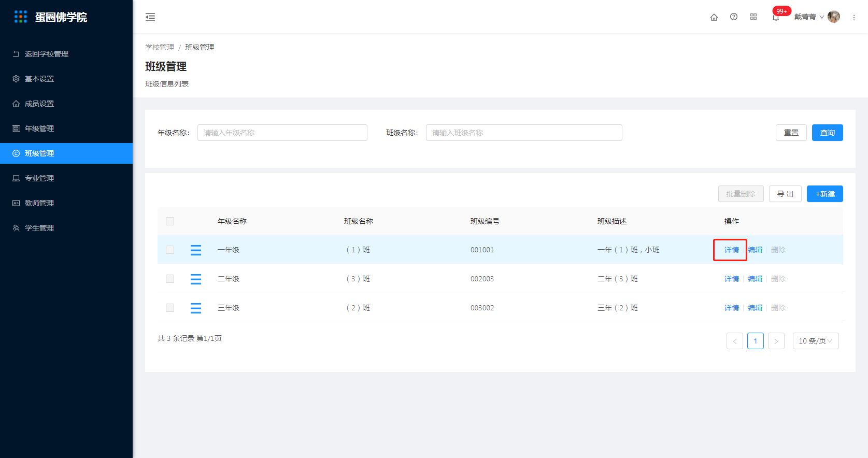868x458 pixels.
Task: Toggle the select-all checkbox in table header
Action: 170,221
